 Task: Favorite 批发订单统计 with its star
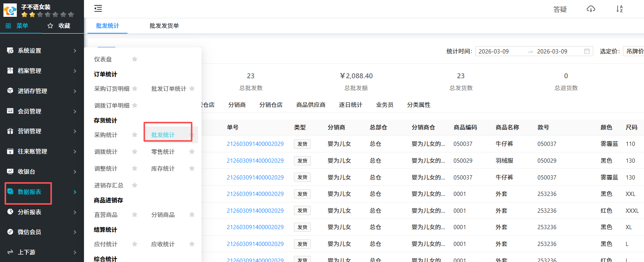(192, 89)
